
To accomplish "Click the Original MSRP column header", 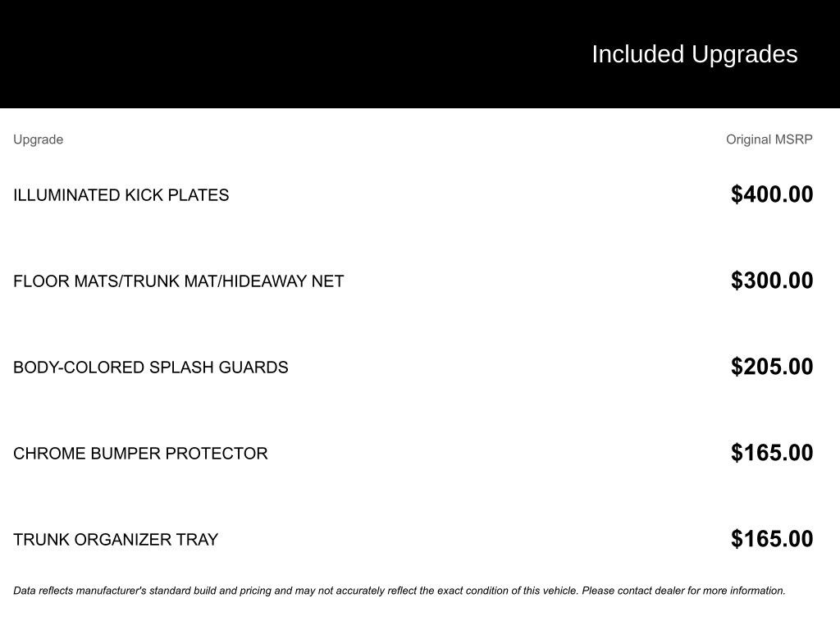I will [769, 139].
